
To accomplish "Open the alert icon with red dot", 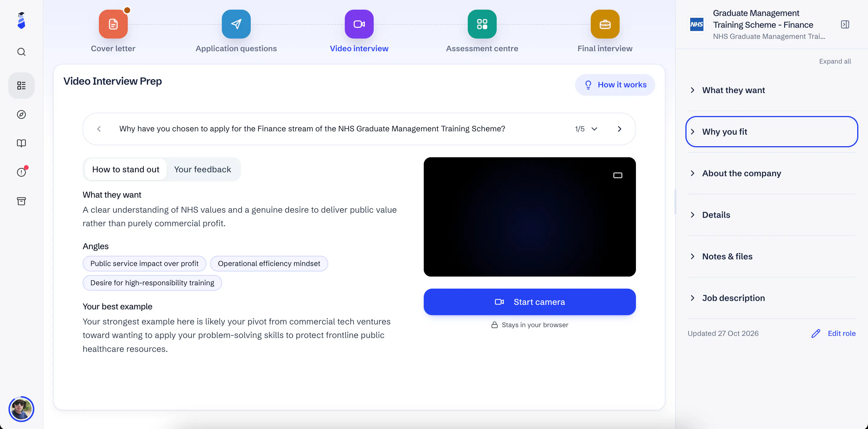I will pyautogui.click(x=21, y=172).
